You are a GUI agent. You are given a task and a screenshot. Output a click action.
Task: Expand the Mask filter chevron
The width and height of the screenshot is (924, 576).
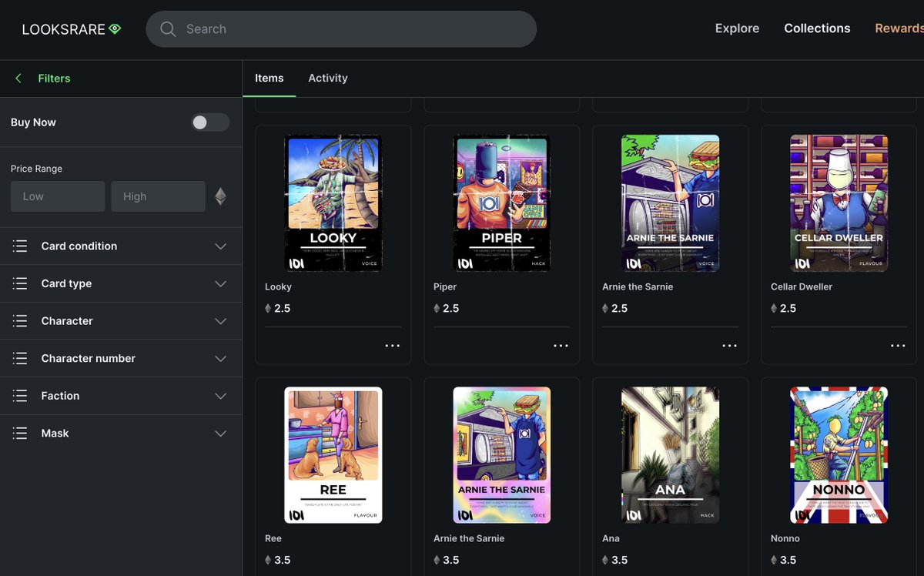coord(221,434)
